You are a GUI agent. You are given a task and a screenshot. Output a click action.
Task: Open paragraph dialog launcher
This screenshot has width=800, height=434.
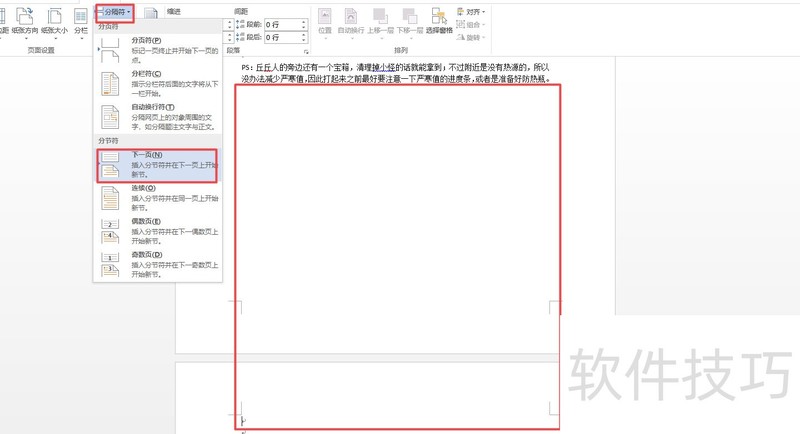[306, 52]
